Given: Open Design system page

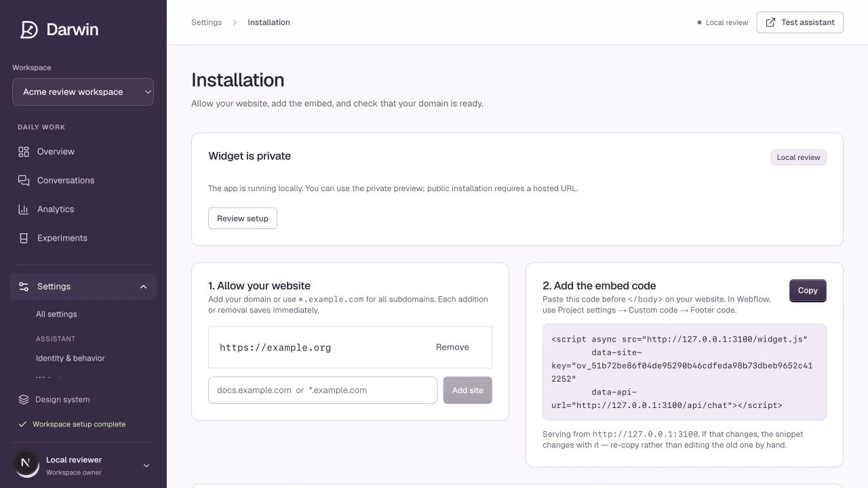Looking at the screenshot, I should click(62, 399).
